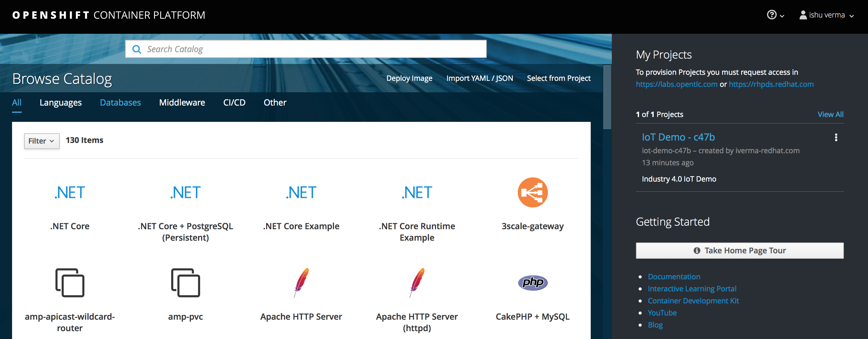Open the Documentation link
Viewport: 868px width, 339px height.
click(x=674, y=277)
